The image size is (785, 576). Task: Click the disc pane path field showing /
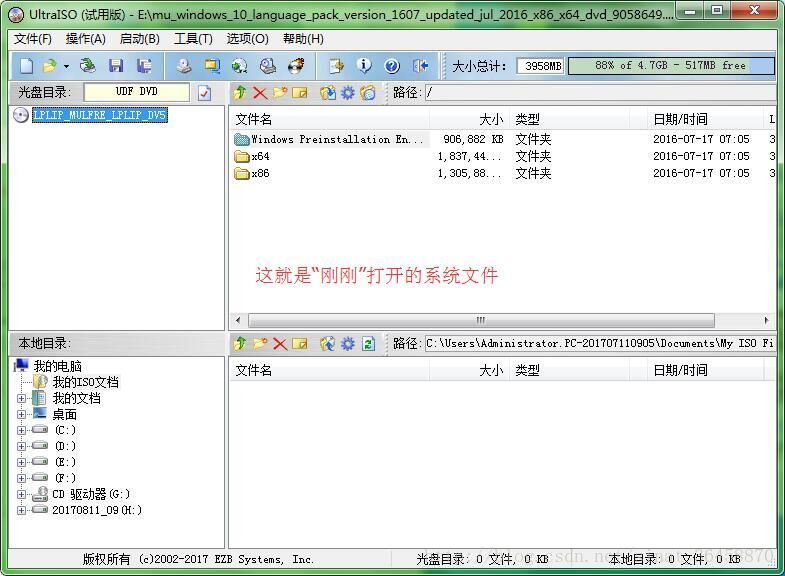pos(600,93)
